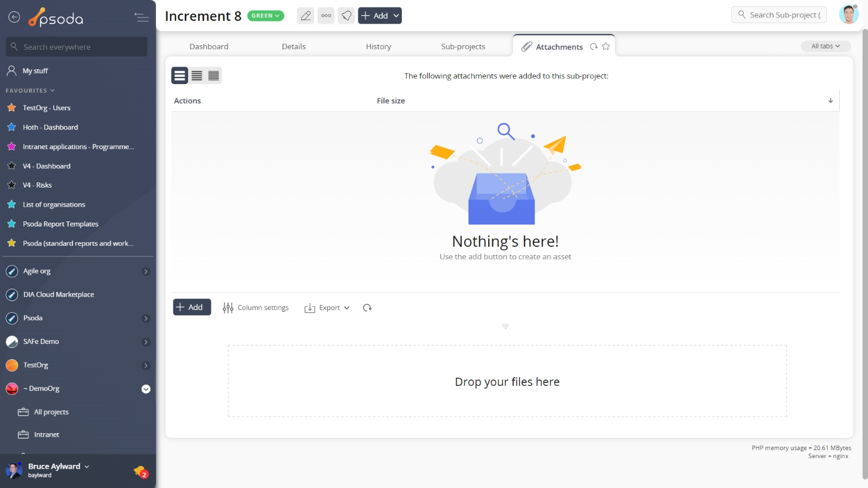Collapse the sidebar with the menu toggle icon
Screen dimensions: 868x488
click(141, 18)
